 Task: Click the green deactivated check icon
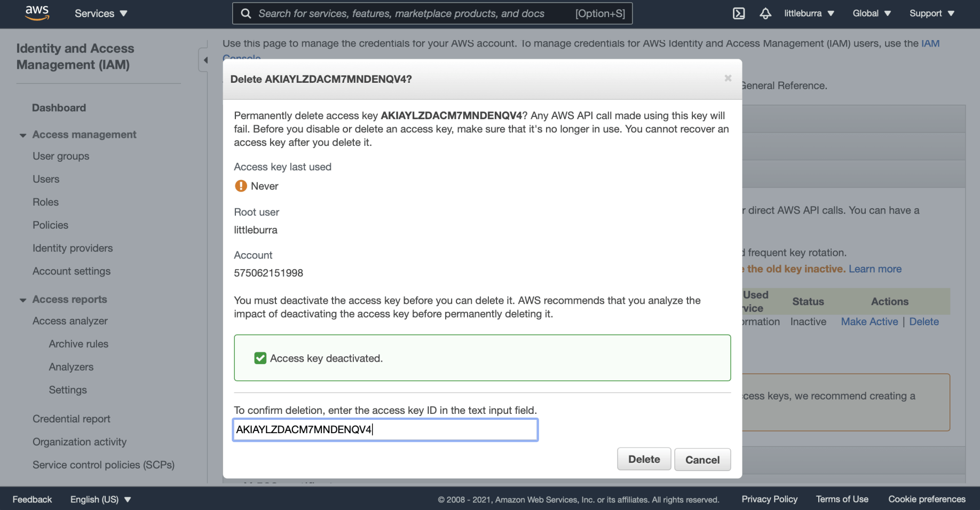click(x=260, y=358)
